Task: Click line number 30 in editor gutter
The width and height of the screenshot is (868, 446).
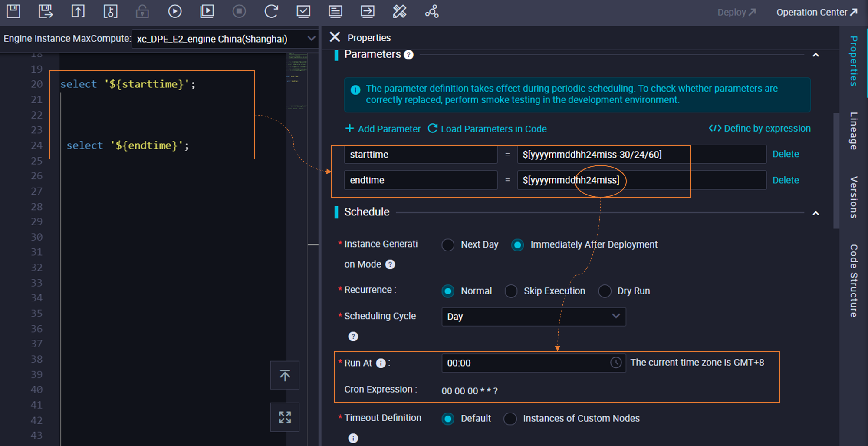Action: (x=36, y=237)
